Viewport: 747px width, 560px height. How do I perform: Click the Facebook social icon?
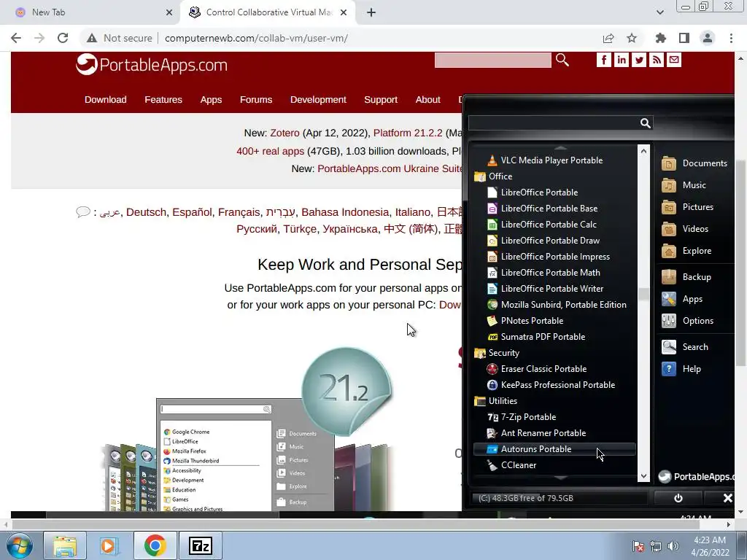(x=603, y=60)
